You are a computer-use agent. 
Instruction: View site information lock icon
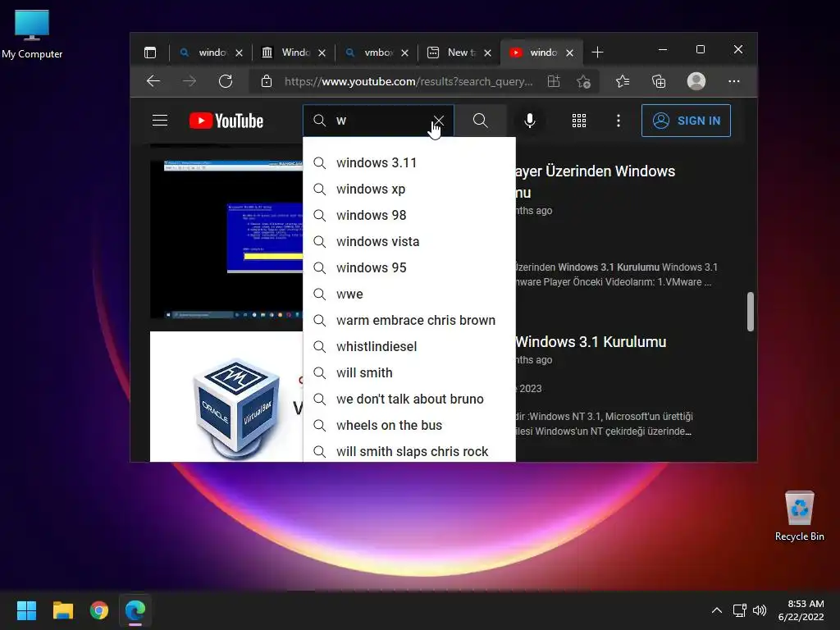tap(267, 81)
